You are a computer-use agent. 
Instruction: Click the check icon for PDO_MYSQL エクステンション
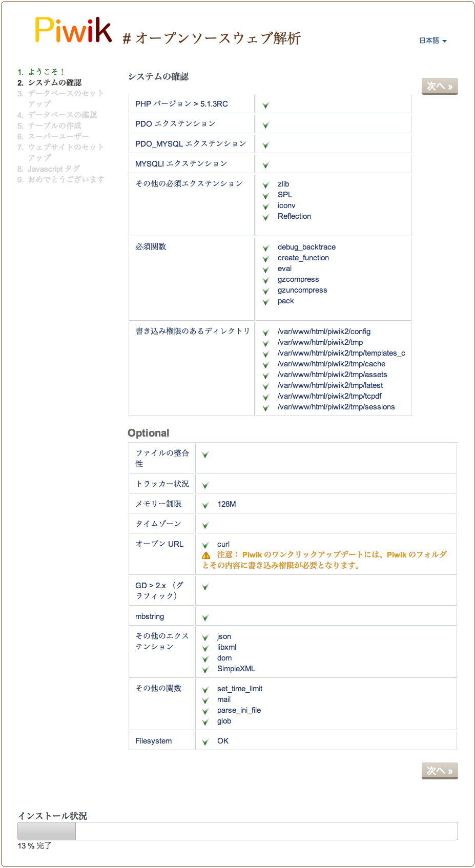pyautogui.click(x=266, y=145)
